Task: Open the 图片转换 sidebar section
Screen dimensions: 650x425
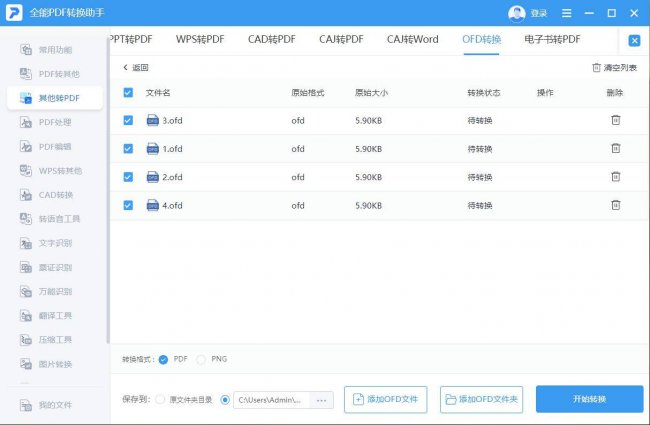Action: point(55,364)
